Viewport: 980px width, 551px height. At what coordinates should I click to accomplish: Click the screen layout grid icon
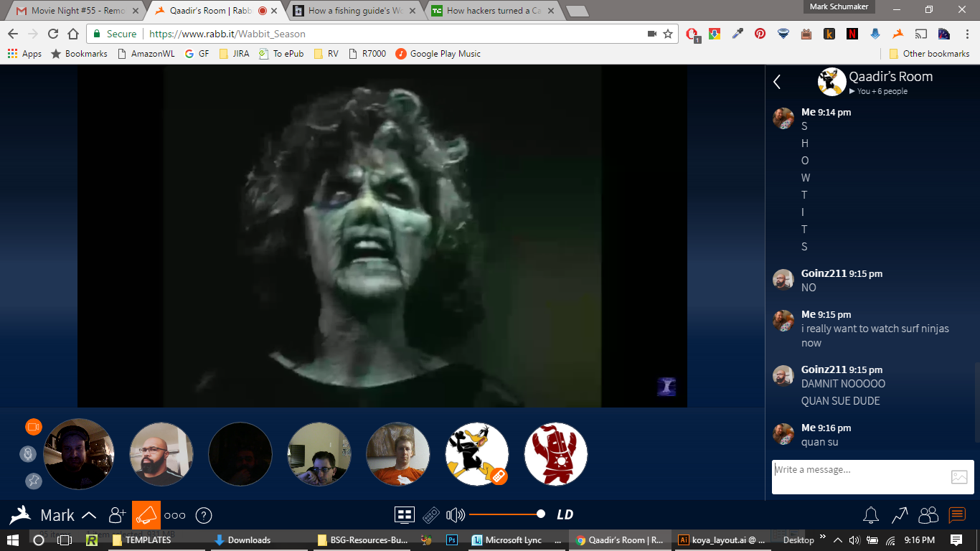pyautogui.click(x=405, y=514)
